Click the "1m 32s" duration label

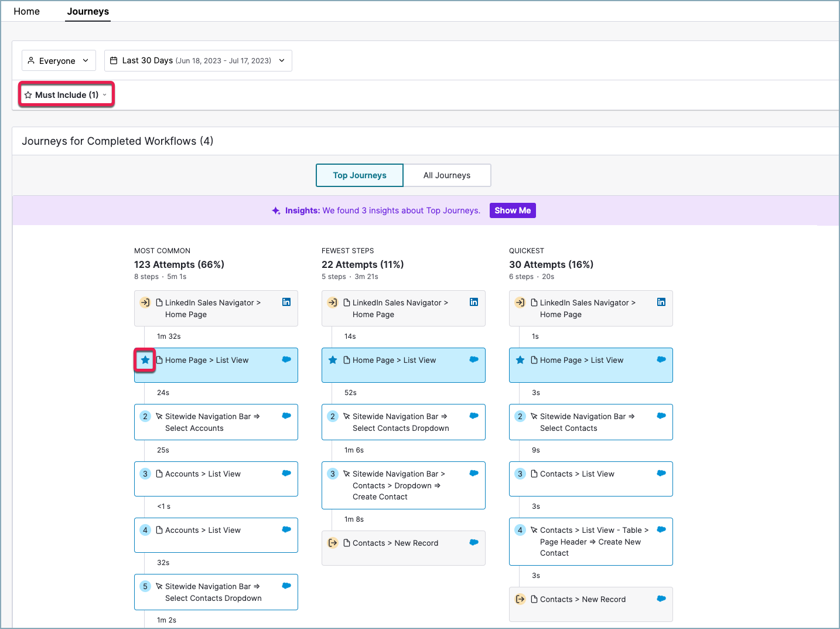coord(169,336)
